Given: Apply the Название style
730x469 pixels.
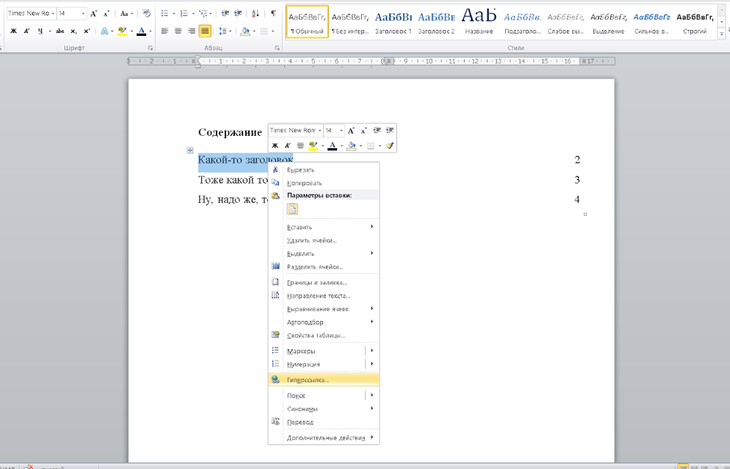Looking at the screenshot, I should click(x=479, y=22).
